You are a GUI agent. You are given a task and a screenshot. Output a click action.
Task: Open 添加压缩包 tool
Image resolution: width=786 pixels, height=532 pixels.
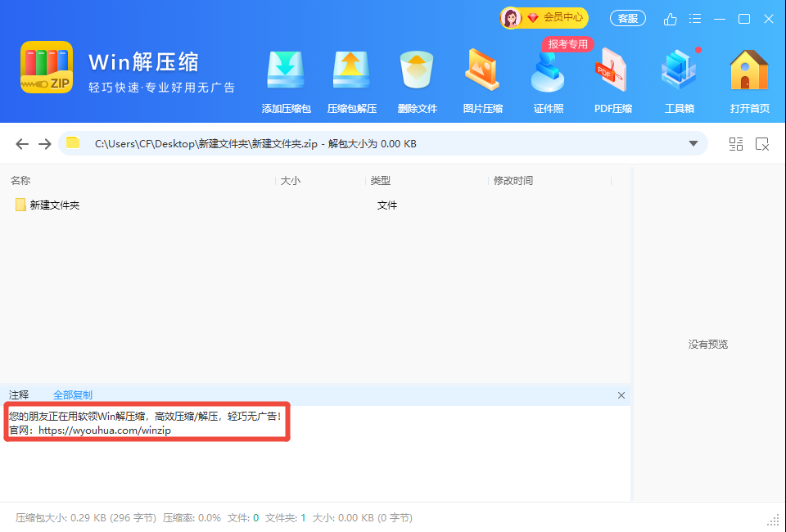pyautogui.click(x=286, y=82)
